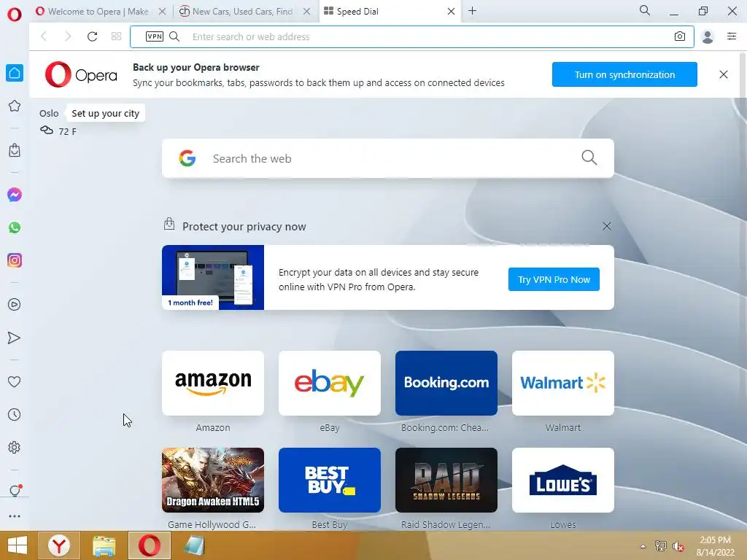
Task: Dismiss the Back up your Opera banner
Action: click(x=723, y=74)
